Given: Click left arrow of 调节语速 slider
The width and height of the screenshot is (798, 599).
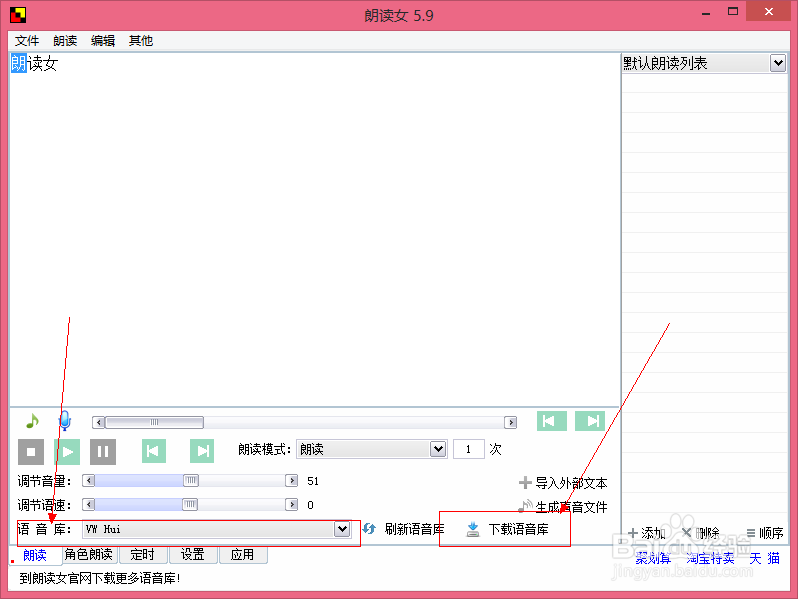Looking at the screenshot, I should [89, 504].
